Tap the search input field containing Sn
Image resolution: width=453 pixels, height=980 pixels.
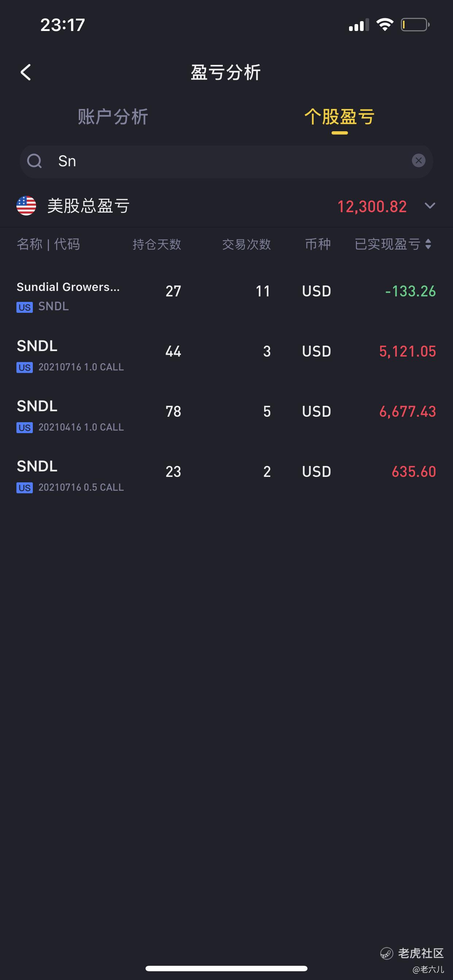tap(228, 161)
